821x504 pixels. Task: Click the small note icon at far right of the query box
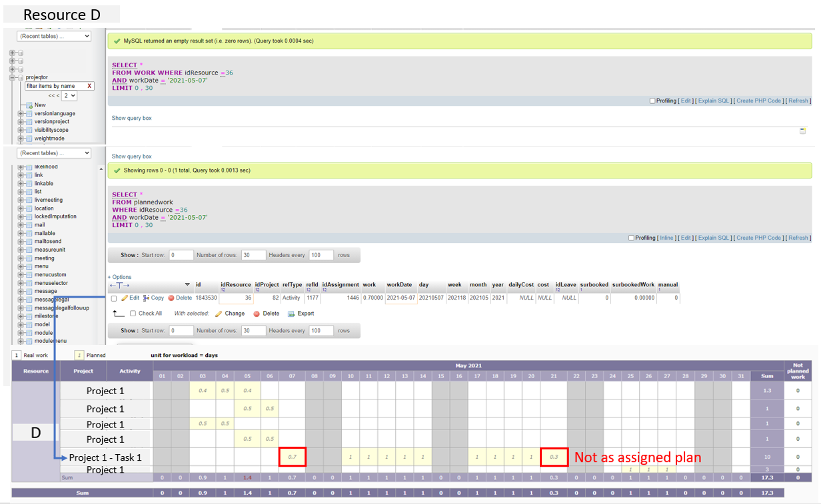(802, 130)
